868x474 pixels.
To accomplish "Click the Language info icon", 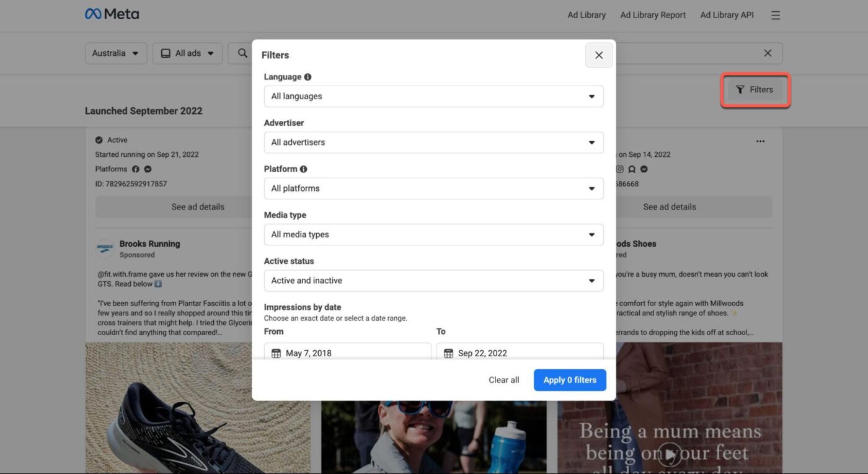I will pyautogui.click(x=308, y=76).
